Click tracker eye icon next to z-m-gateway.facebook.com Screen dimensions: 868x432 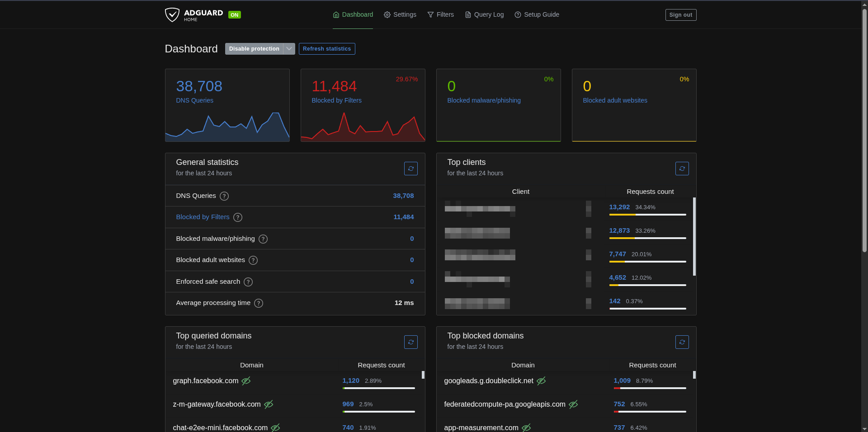(x=269, y=404)
